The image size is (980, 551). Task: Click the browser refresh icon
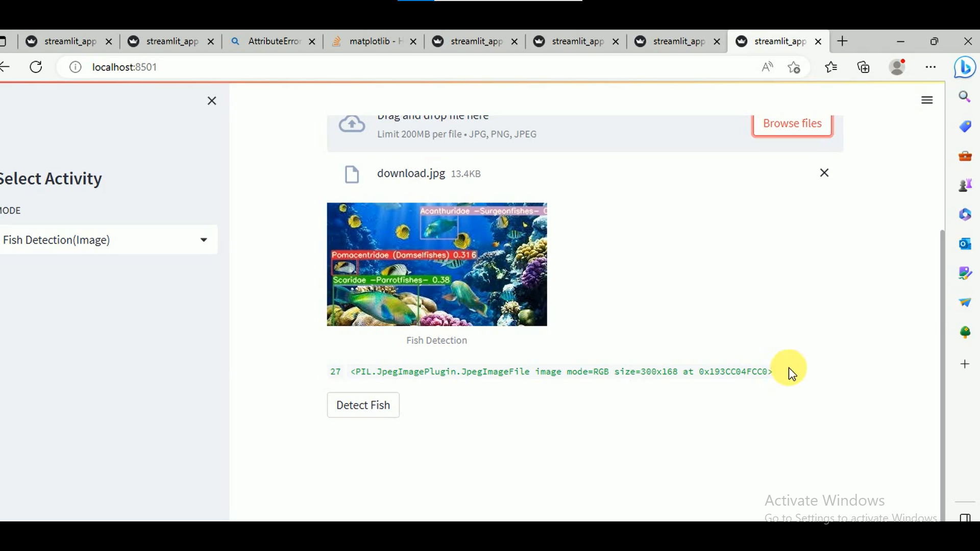[x=36, y=67]
